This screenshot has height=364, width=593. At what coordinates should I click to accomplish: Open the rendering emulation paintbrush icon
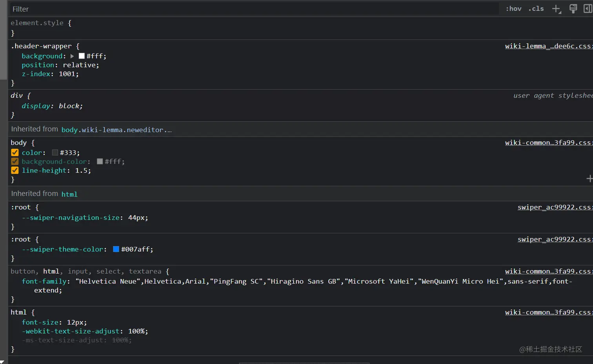[573, 9]
